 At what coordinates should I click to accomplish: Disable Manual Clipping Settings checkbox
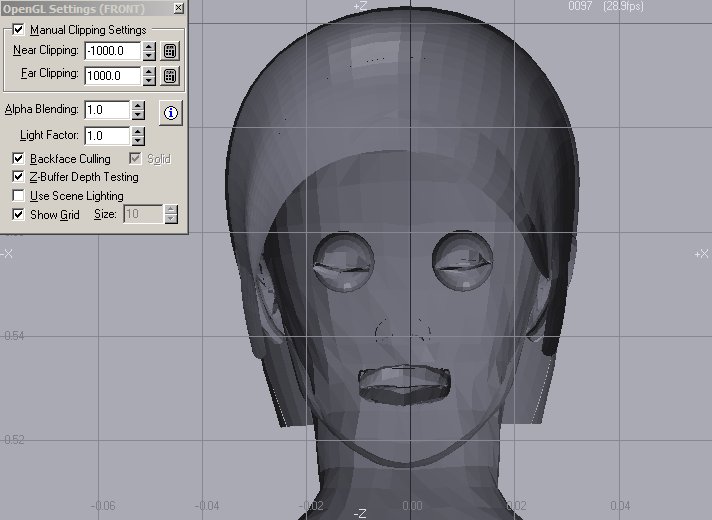pos(18,30)
